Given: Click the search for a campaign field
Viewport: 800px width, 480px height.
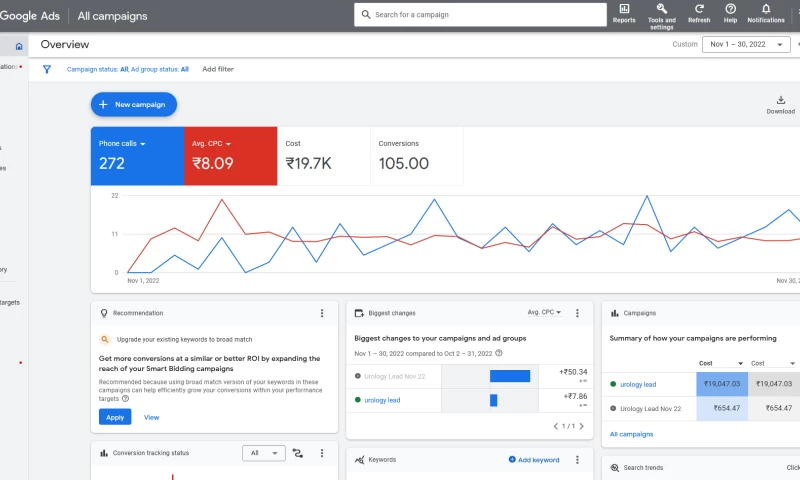Looking at the screenshot, I should 480,15.
